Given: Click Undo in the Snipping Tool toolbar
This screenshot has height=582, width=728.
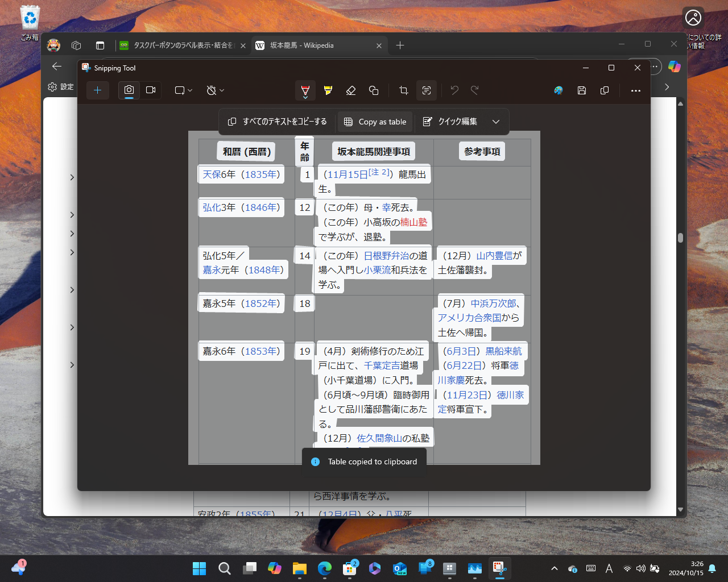Looking at the screenshot, I should (x=454, y=90).
